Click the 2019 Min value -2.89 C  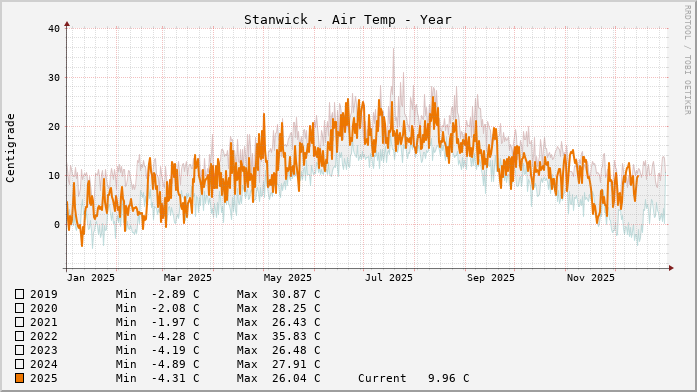pyautogui.click(x=176, y=294)
